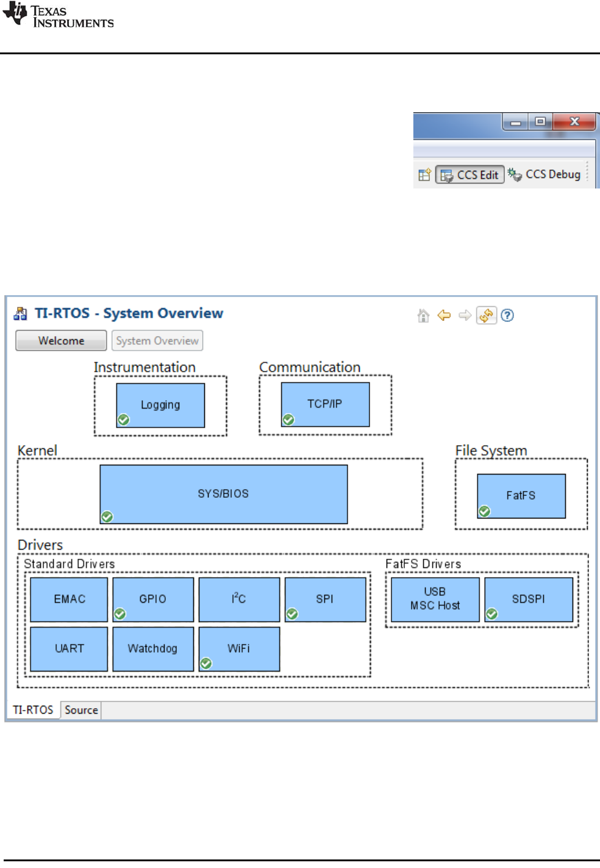Click the TI-RTOS module icon beside title
Image resolution: width=600 pixels, height=868 pixels.
pos(20,314)
